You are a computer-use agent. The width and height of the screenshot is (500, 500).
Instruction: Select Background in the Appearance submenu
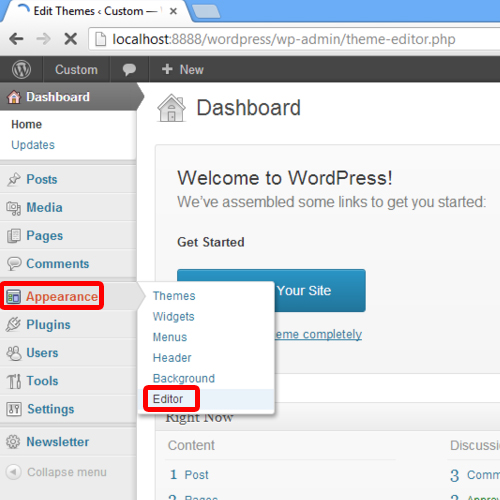pos(184,378)
